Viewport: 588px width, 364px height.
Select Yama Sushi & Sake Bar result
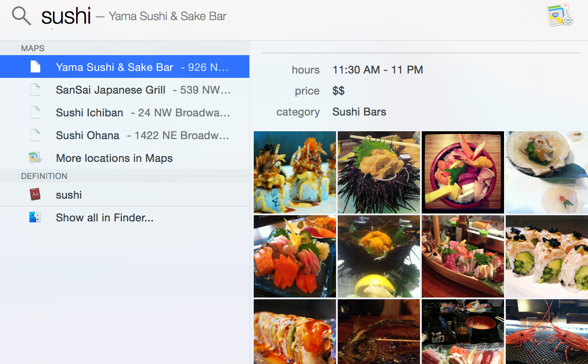click(x=125, y=66)
